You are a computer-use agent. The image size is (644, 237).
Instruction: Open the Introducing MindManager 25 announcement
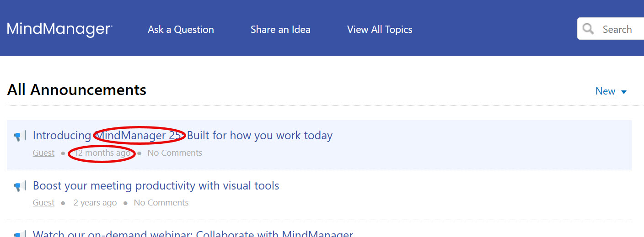click(x=182, y=136)
